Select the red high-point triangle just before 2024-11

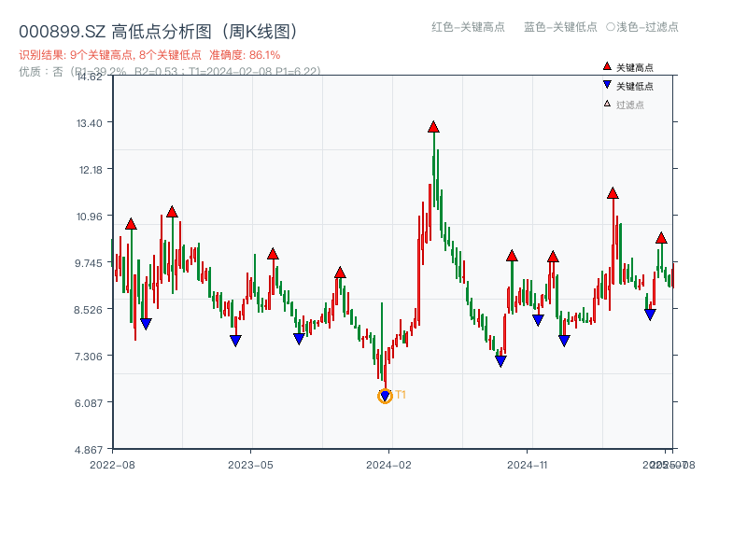pyautogui.click(x=512, y=256)
